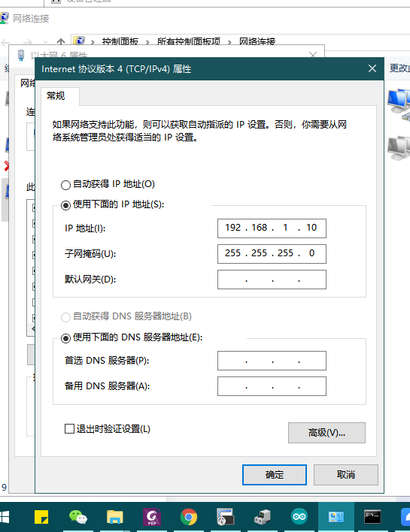Open File Explorer taskbar icon
This screenshot has width=410, height=532.
coord(115,517)
